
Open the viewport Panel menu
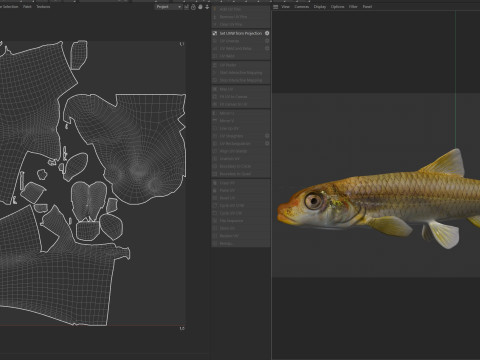pos(367,7)
